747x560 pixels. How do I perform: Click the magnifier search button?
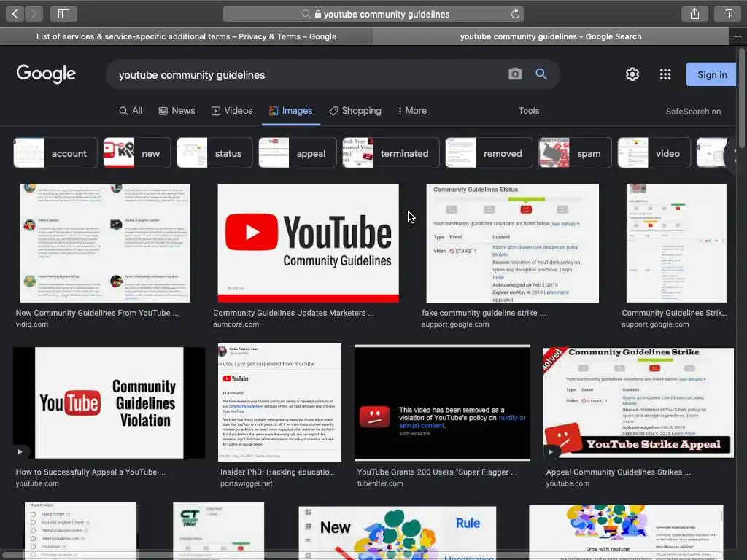coord(541,74)
